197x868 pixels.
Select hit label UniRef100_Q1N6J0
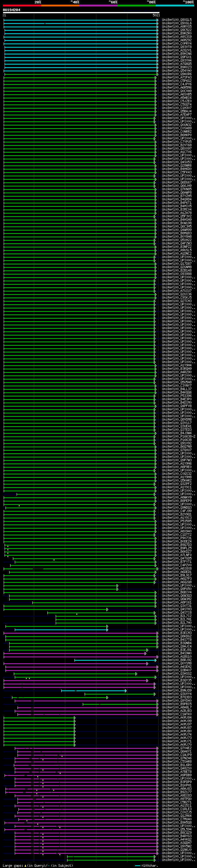tap(177, 850)
